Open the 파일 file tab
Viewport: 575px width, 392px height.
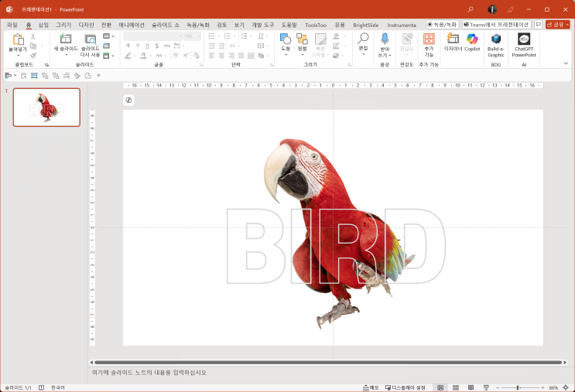pos(12,25)
